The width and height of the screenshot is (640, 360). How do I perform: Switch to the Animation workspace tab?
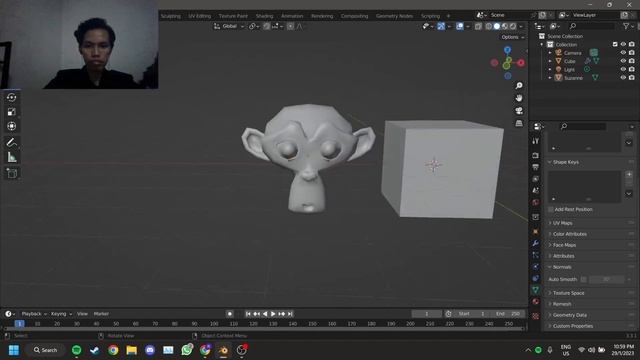[292, 16]
